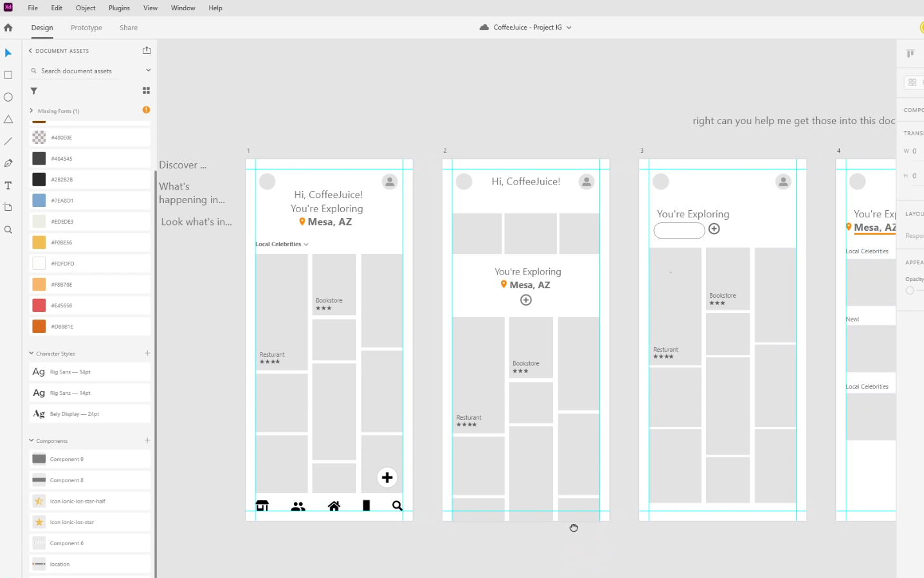
Task: Click people icon in artboard 1 nav
Action: (298, 507)
